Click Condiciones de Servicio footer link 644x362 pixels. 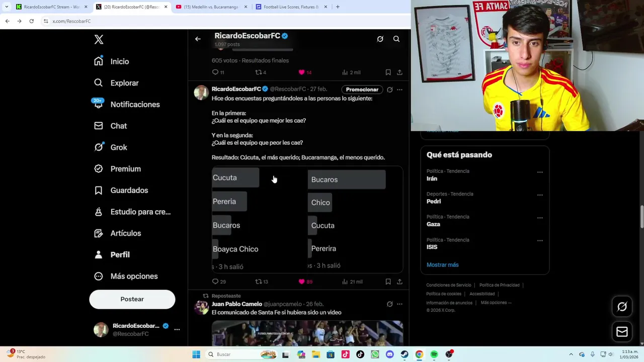[449, 285]
